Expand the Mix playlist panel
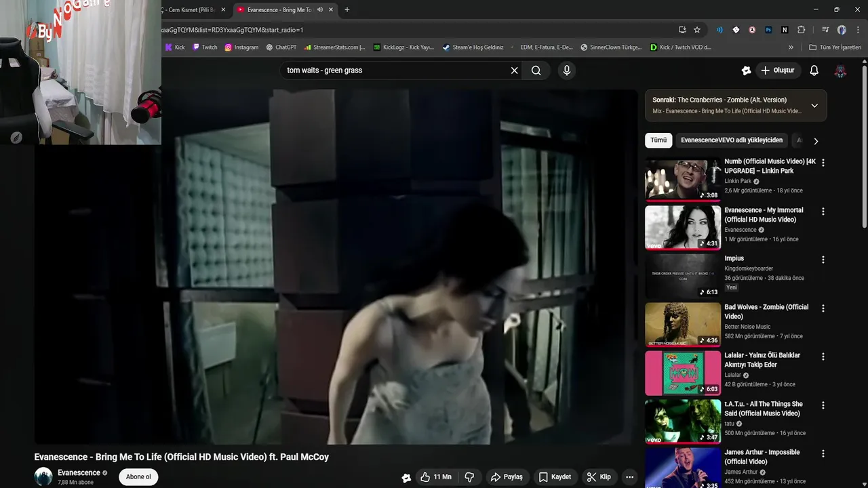Viewport: 868px width, 488px height. 814,105
